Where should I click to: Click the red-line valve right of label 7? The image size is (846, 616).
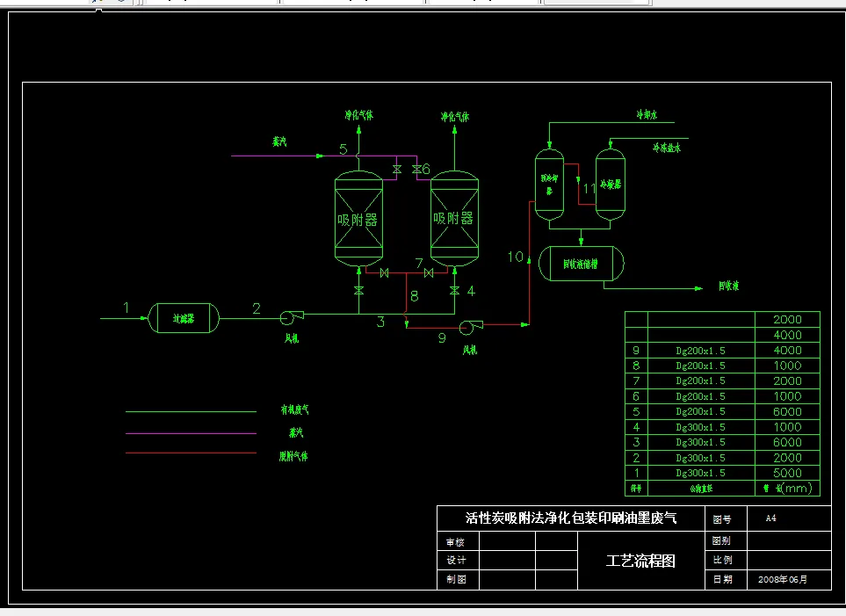pyautogui.click(x=429, y=273)
